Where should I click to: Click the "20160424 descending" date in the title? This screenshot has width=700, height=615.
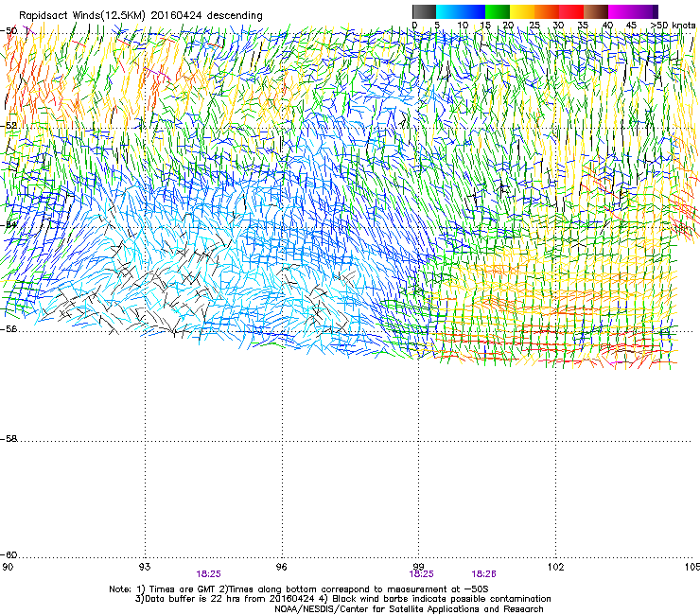click(x=206, y=15)
